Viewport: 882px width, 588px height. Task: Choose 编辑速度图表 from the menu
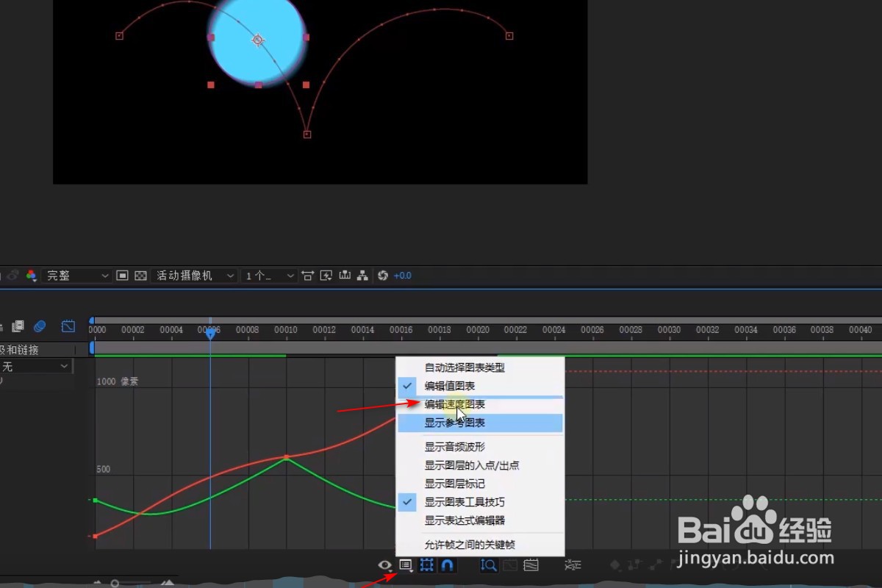tap(480, 404)
